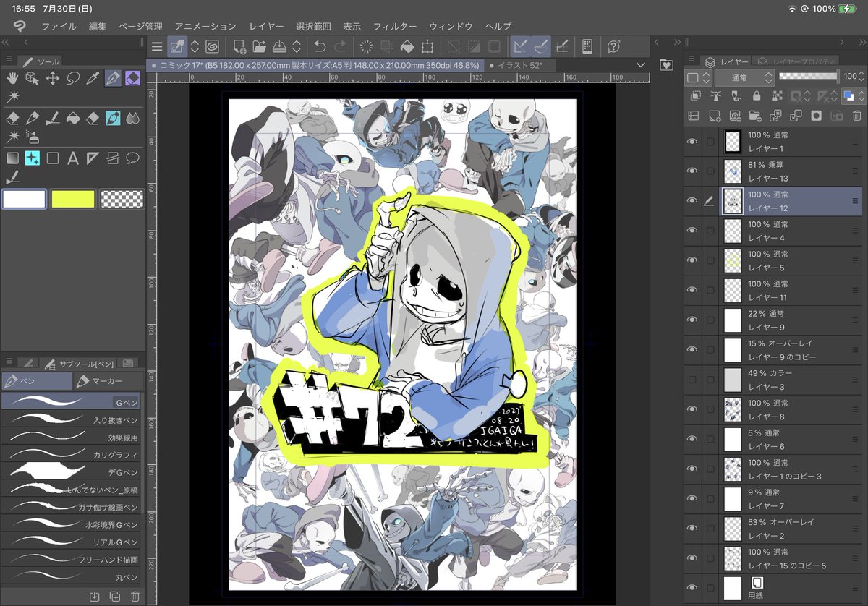This screenshot has height=606, width=868.
Task: Create a new layer folder
Action: click(755, 115)
